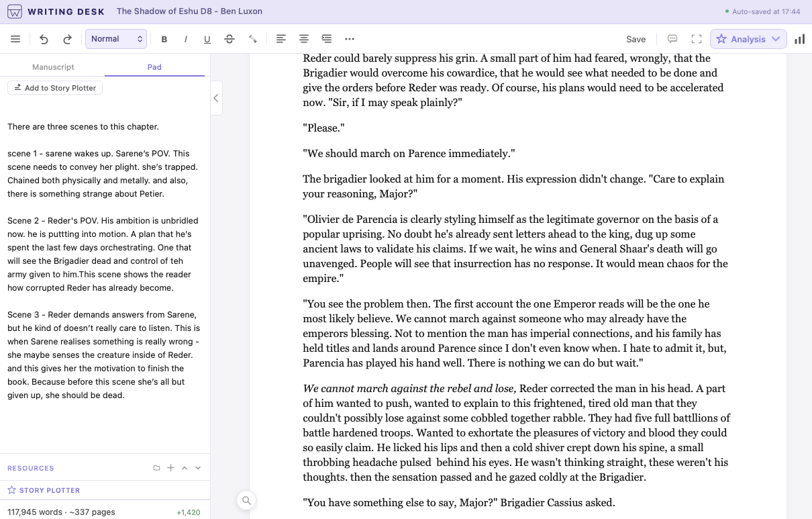Toggle italic formatting
The height and width of the screenshot is (519, 812).
(x=186, y=39)
